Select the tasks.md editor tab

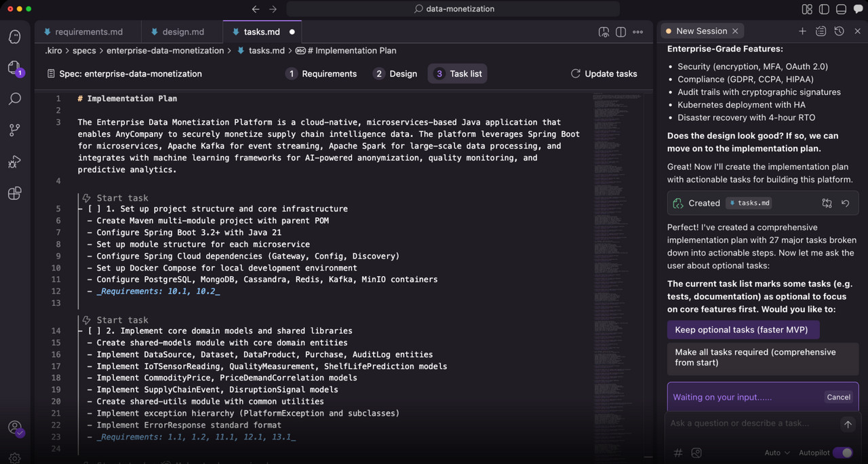[262, 32]
